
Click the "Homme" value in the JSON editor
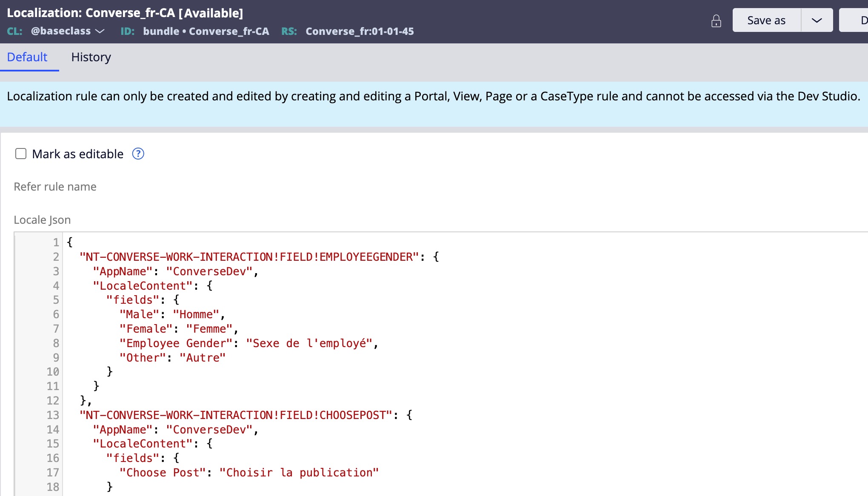[196, 314]
